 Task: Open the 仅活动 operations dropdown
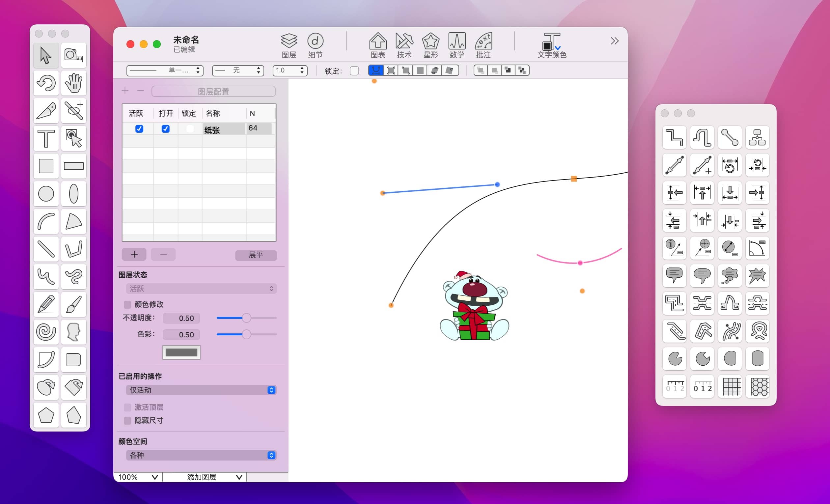click(x=202, y=390)
